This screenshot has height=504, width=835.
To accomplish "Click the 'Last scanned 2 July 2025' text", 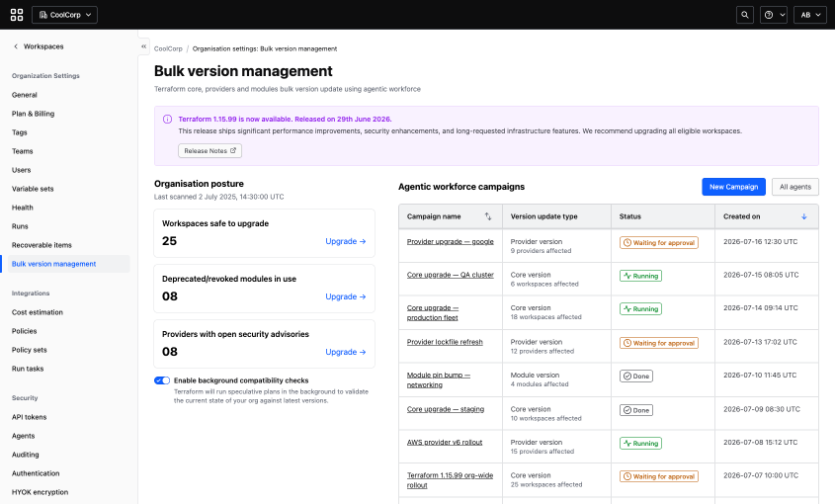I will [x=218, y=197].
